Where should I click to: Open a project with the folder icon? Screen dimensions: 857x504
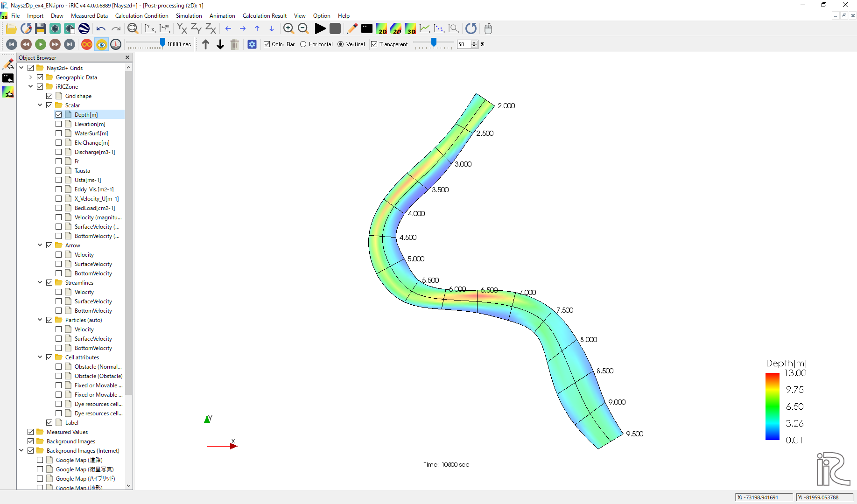11,29
